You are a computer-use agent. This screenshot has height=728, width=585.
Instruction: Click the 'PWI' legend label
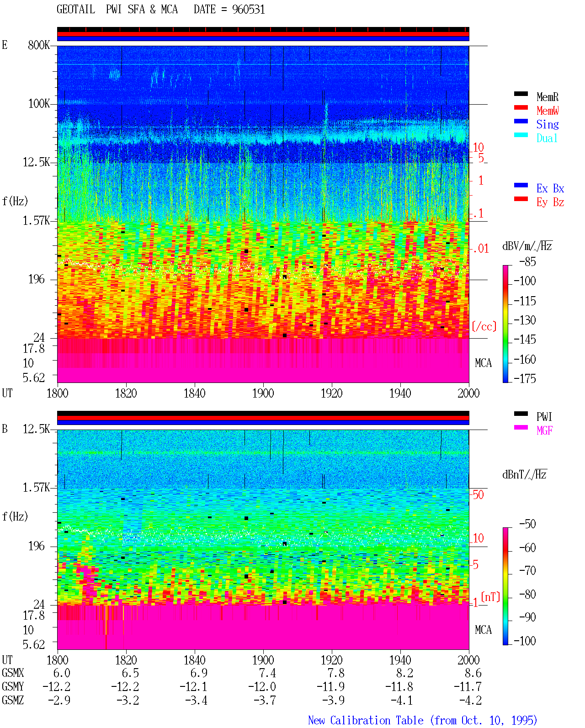[544, 417]
